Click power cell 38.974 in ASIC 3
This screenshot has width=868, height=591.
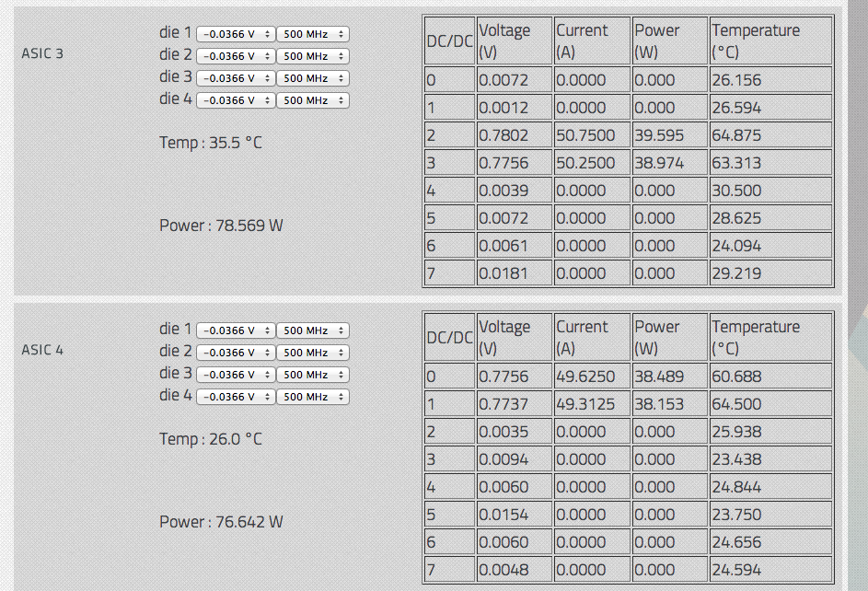670,163
